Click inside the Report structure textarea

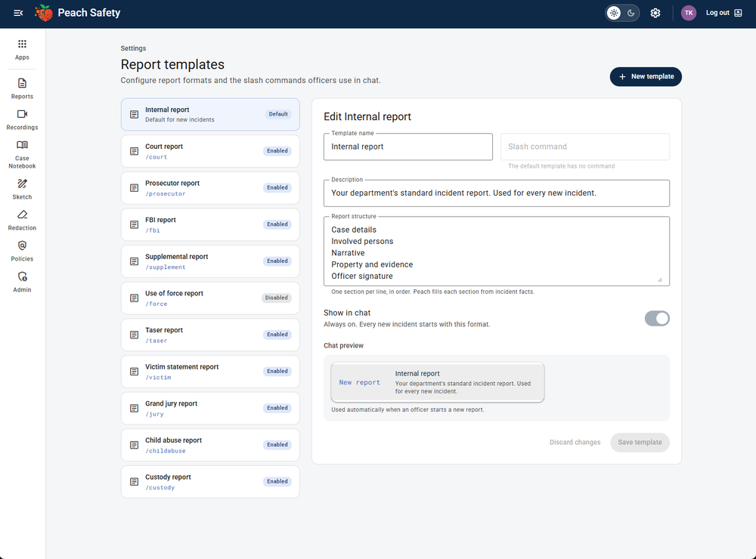click(x=497, y=251)
